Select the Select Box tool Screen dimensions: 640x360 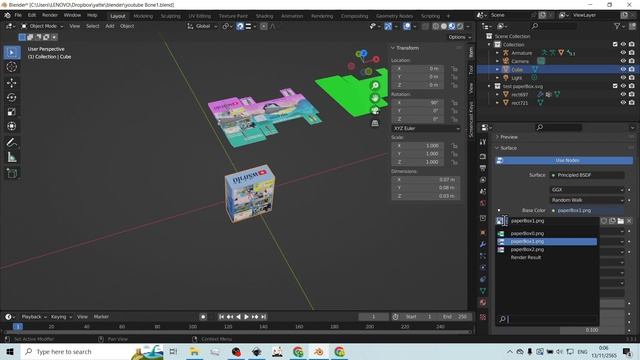pos(12,52)
